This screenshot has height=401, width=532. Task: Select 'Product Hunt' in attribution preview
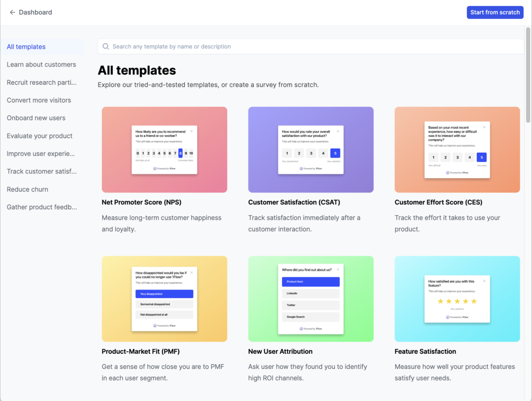click(310, 282)
